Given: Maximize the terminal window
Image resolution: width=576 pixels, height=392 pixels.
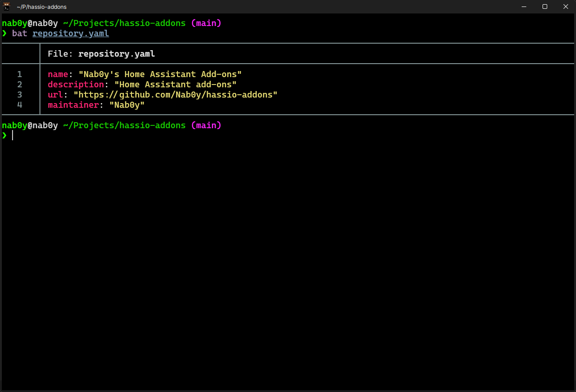Looking at the screenshot, I should (545, 7).
